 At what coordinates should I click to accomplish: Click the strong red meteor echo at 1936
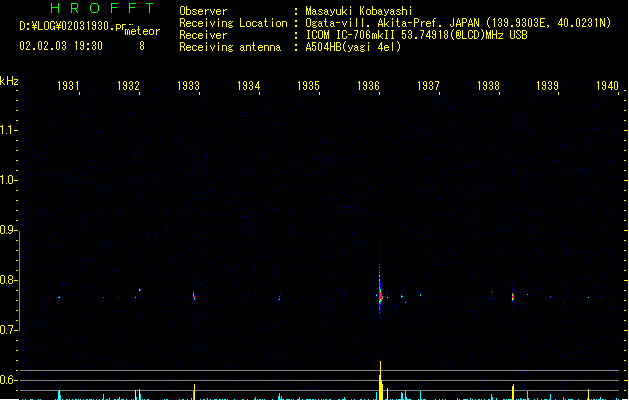click(x=380, y=296)
